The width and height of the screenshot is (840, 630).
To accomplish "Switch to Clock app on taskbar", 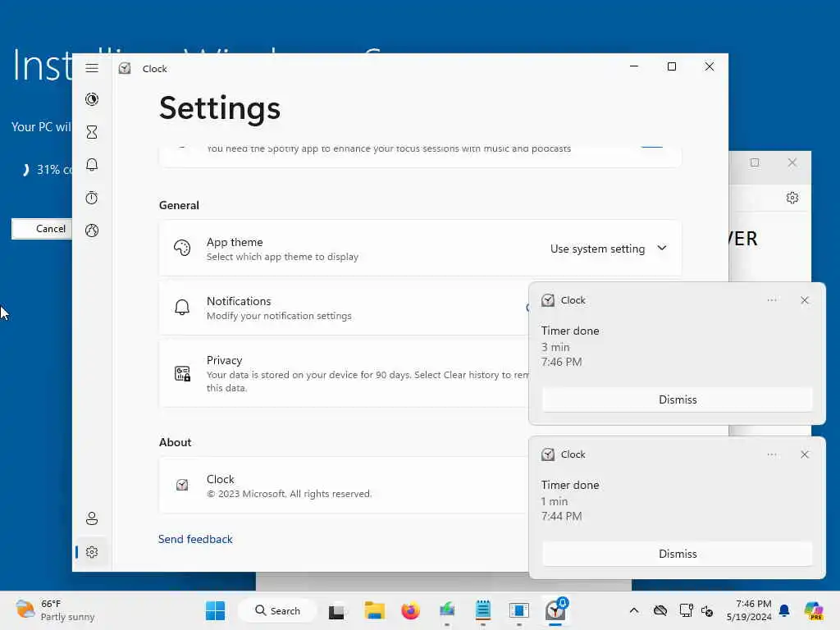I will click(555, 610).
